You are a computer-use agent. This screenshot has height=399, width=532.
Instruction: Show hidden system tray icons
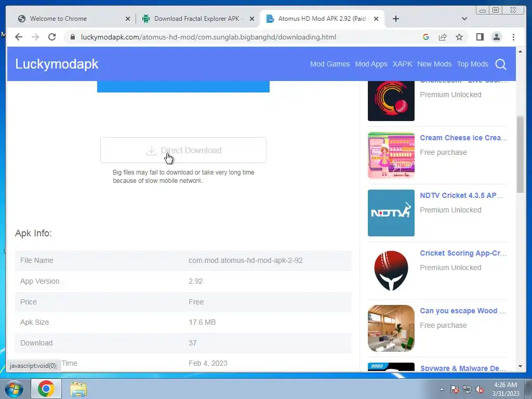pyautogui.click(x=442, y=389)
